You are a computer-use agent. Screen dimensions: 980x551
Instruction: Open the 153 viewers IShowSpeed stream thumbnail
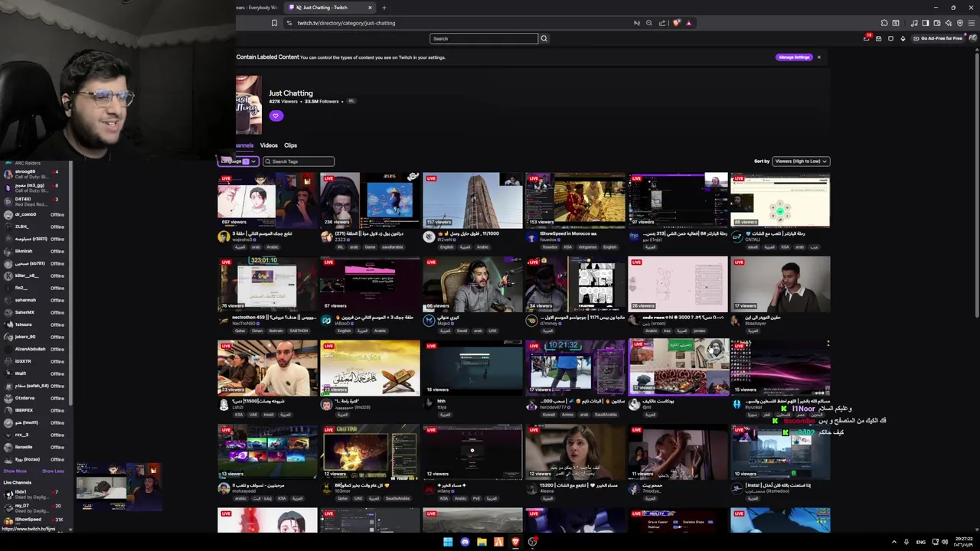click(575, 201)
